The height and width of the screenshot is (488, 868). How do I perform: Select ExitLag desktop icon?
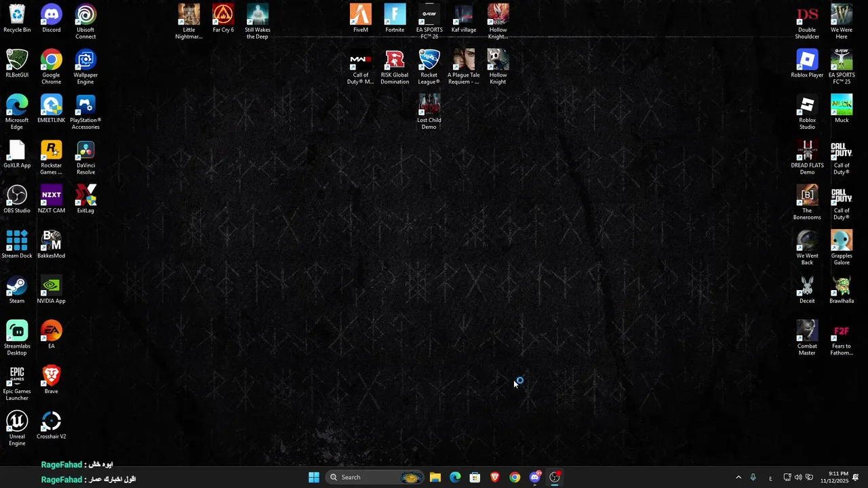point(85,200)
